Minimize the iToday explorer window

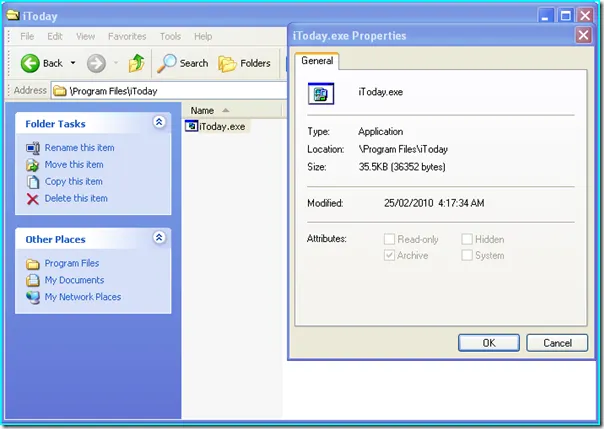tap(545, 16)
